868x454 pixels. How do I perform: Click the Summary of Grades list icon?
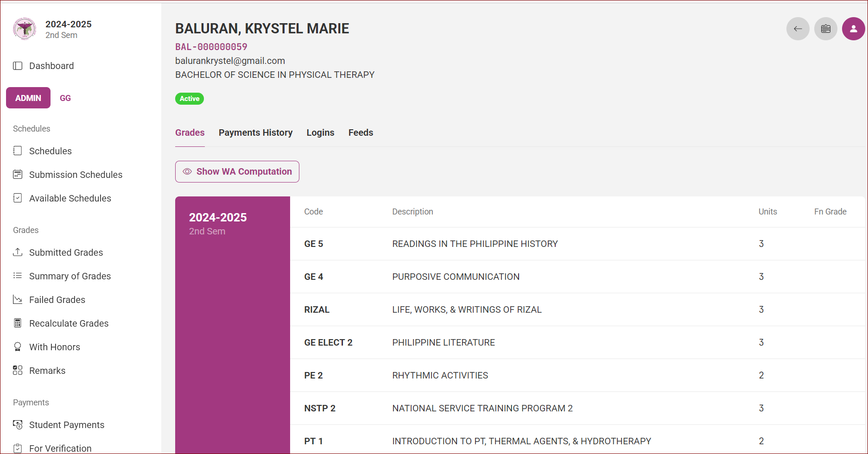coord(18,276)
